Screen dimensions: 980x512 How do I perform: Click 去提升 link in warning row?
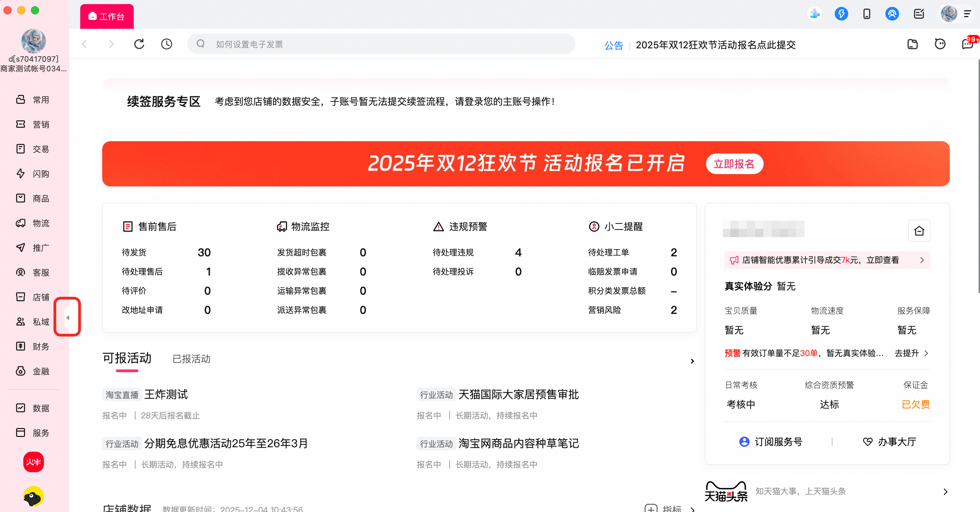(907, 353)
